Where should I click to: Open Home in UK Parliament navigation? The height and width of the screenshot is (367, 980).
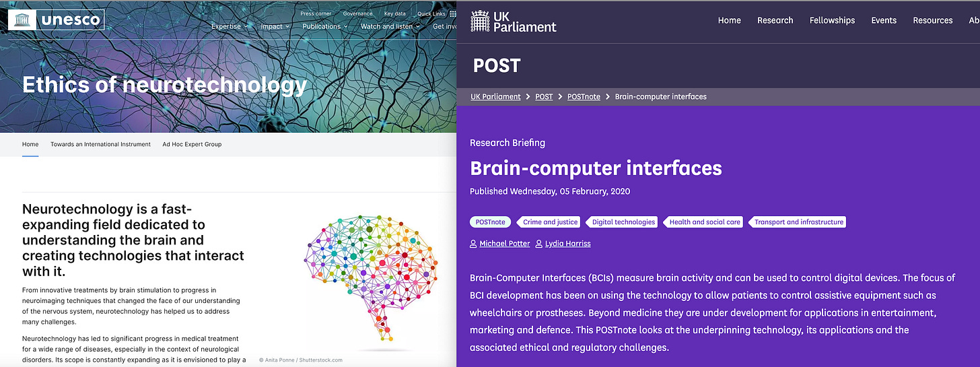point(729,20)
